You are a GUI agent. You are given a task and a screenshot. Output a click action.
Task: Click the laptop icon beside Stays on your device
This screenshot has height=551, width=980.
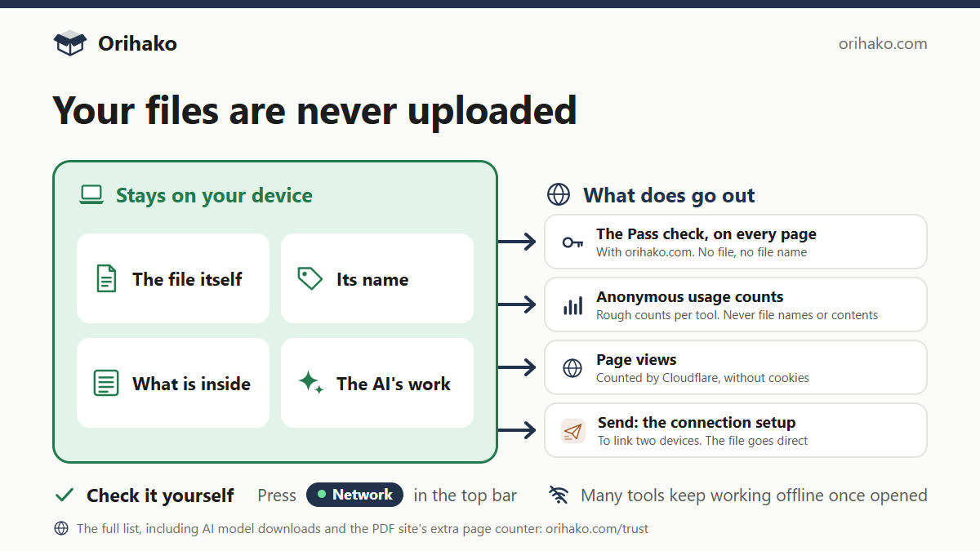91,195
